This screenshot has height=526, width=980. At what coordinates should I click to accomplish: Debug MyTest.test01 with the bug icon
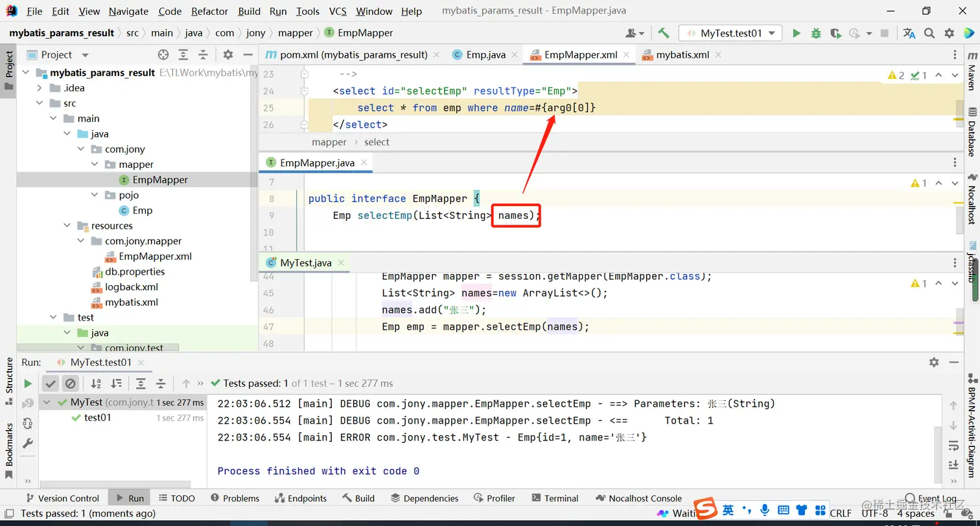coord(816,33)
